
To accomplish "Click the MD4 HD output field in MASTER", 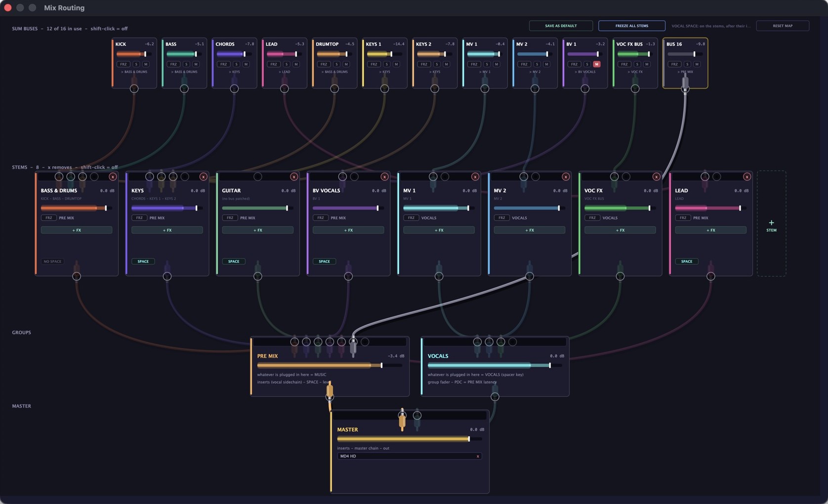I will click(409, 456).
